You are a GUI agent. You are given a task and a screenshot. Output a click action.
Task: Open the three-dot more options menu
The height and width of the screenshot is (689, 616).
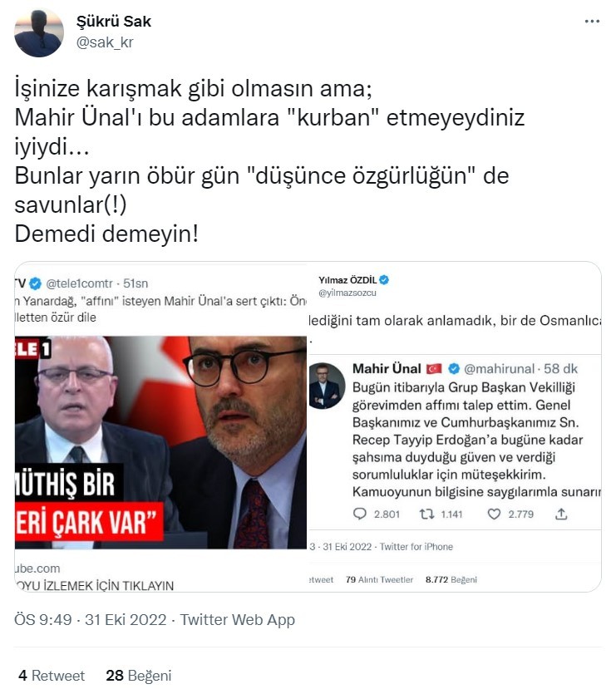point(592,21)
